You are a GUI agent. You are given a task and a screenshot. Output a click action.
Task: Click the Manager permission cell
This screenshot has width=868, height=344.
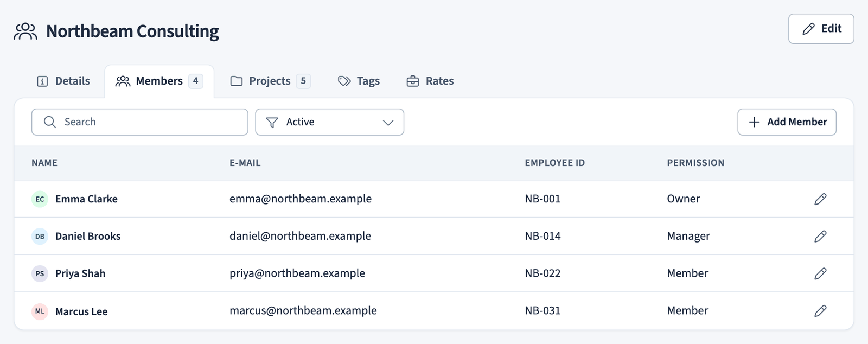pos(688,236)
